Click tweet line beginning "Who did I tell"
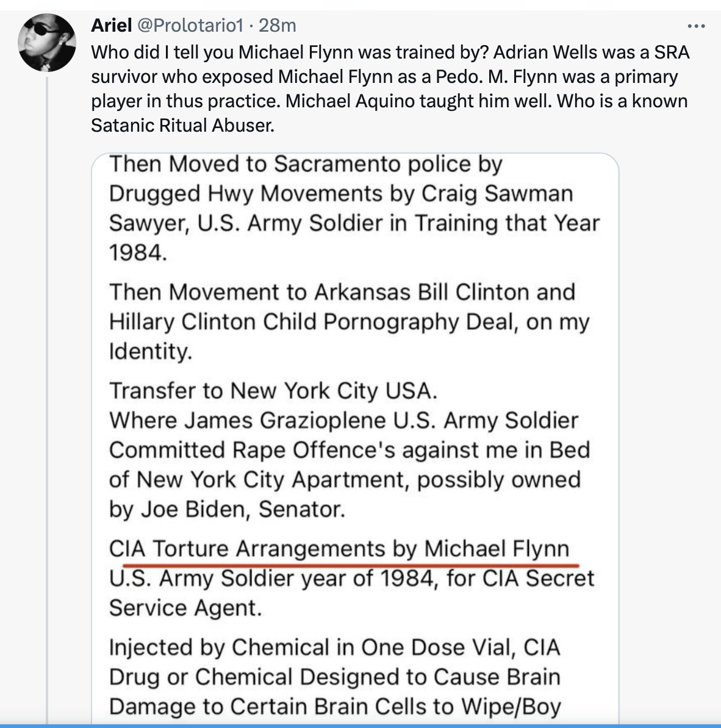The width and height of the screenshot is (721, 728). click(390, 52)
